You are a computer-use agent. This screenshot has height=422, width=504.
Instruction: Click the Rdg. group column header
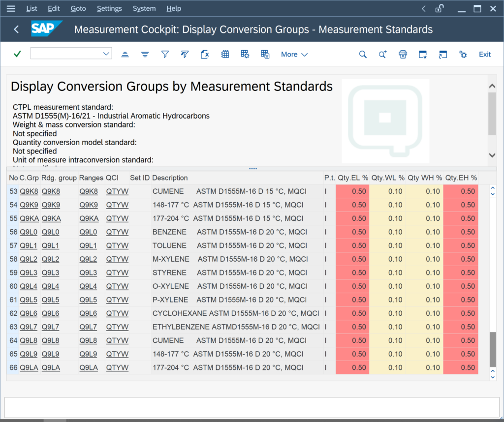pos(59,178)
